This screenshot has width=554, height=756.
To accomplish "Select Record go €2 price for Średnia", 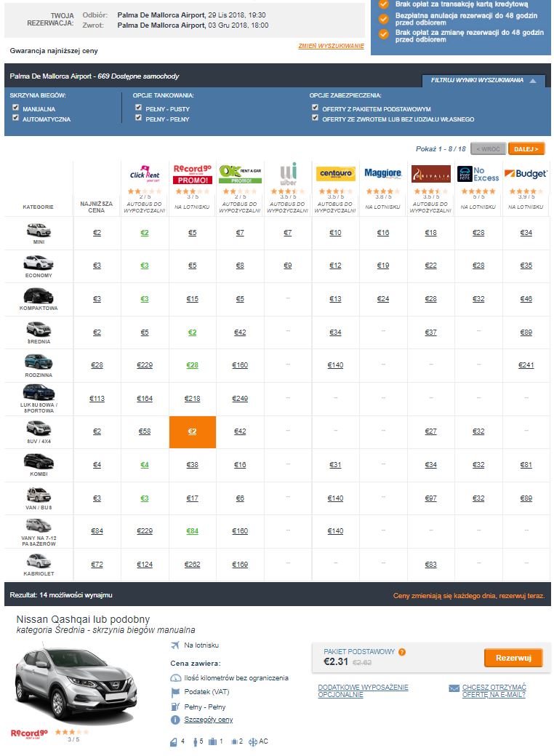I will tap(192, 333).
